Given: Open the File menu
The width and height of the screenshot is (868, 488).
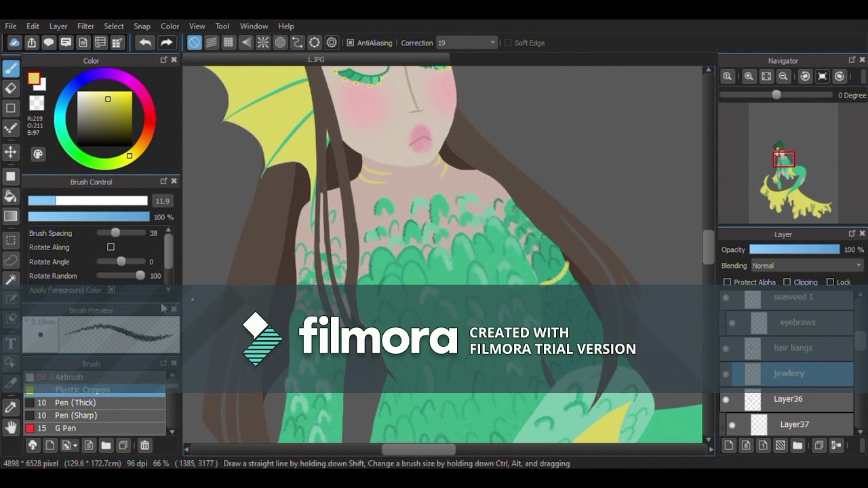Looking at the screenshot, I should pos(11,26).
